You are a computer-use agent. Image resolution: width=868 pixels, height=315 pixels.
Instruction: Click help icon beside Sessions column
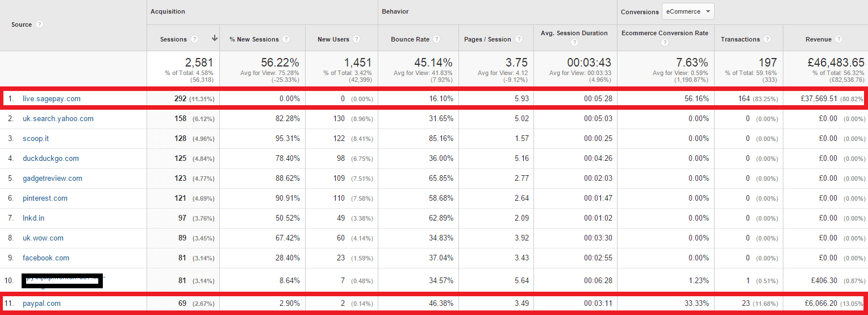[x=195, y=39]
